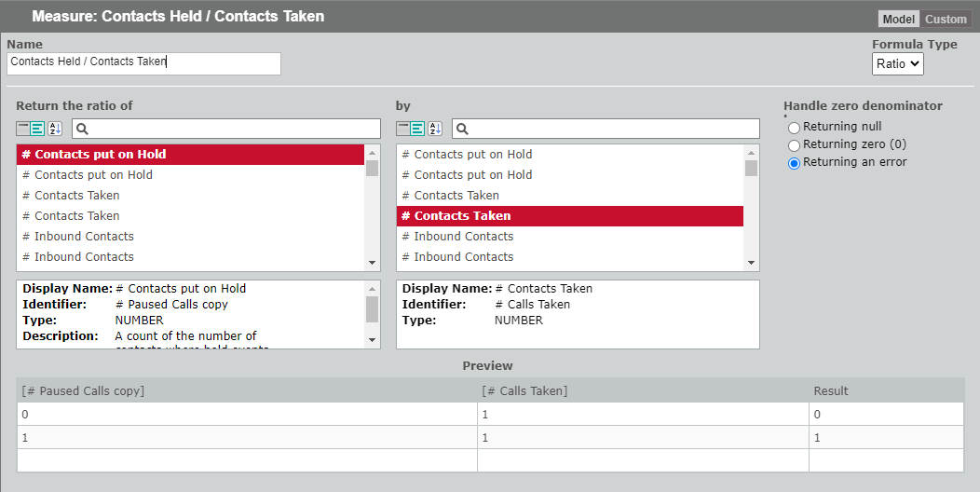
Task: Click detailed list view icon in "by" panel
Action: click(417, 129)
